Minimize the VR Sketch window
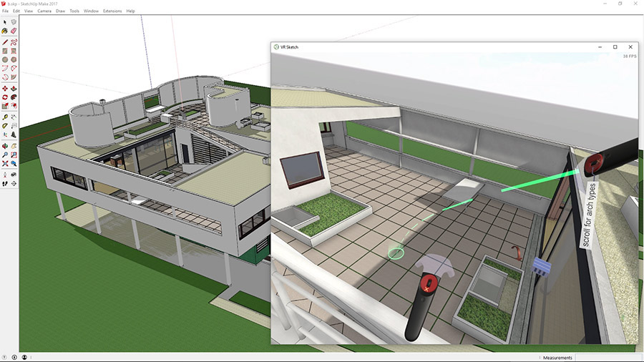Image resolution: width=644 pixels, height=362 pixels. point(600,47)
